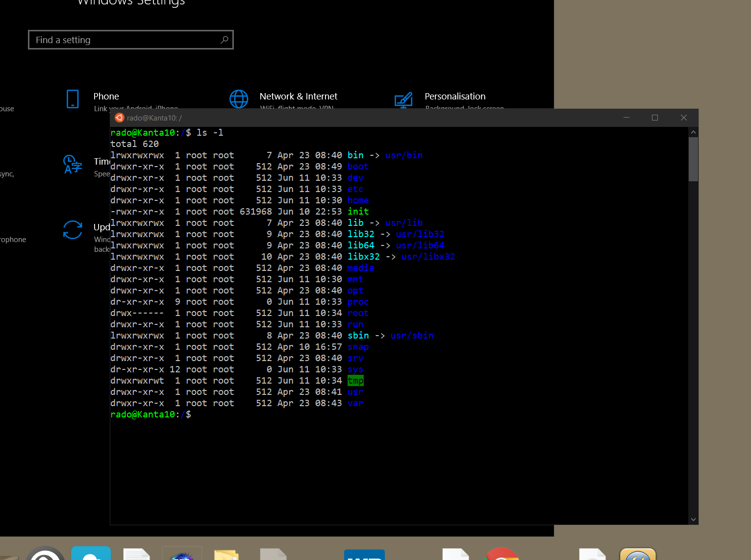Click the terminal scrollbar down arrow

point(693,519)
